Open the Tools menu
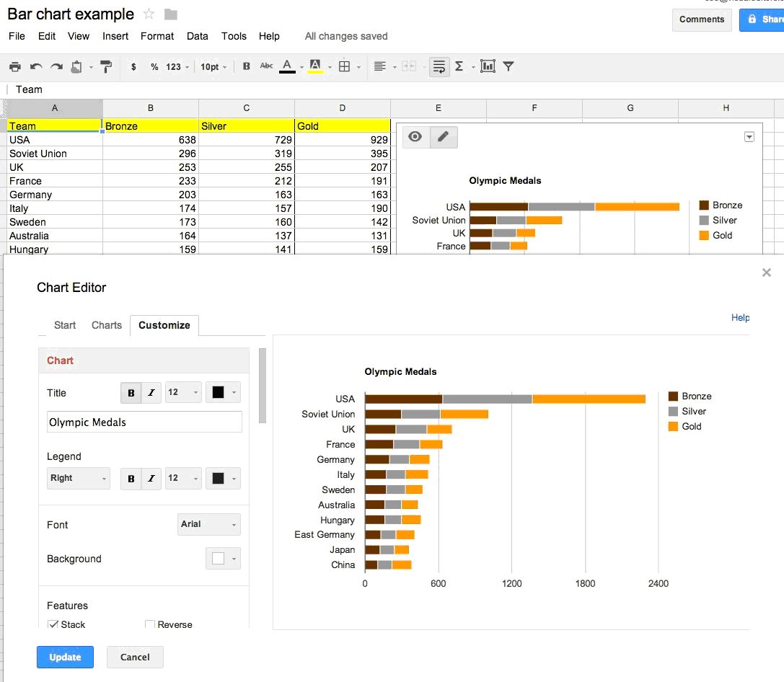784x682 pixels. [234, 36]
